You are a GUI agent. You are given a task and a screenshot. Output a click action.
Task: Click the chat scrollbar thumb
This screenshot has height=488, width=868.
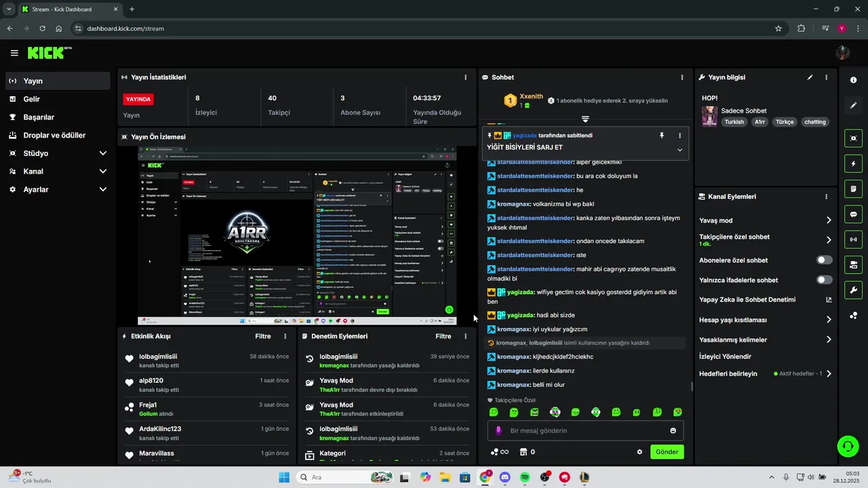(x=692, y=387)
